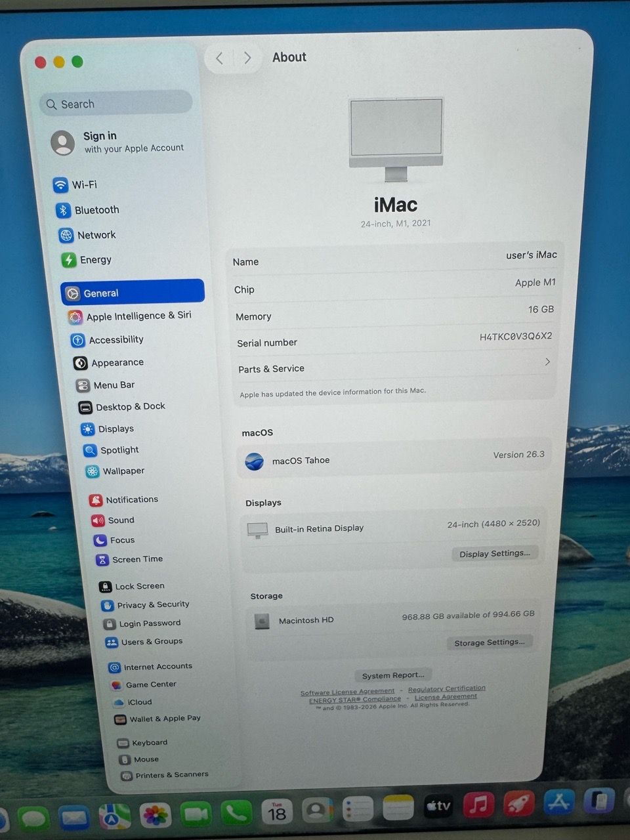Screen dimensions: 630x840
Task: Select Network in the sidebar
Action: click(x=87, y=235)
